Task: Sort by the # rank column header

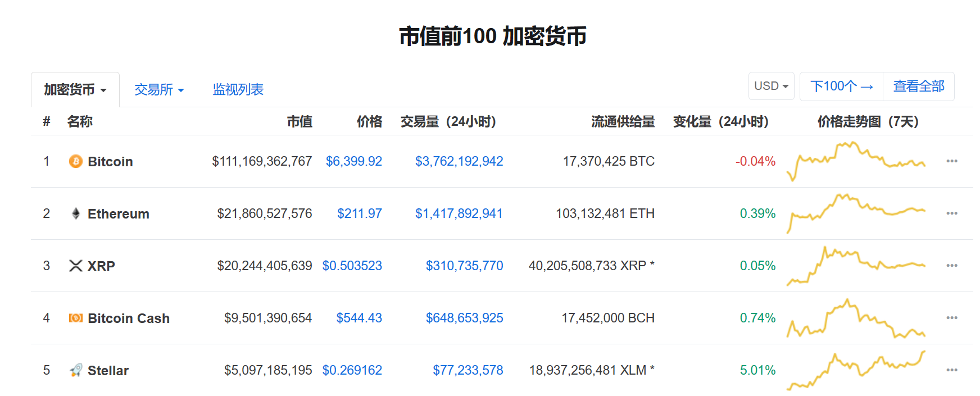Action: tap(47, 122)
